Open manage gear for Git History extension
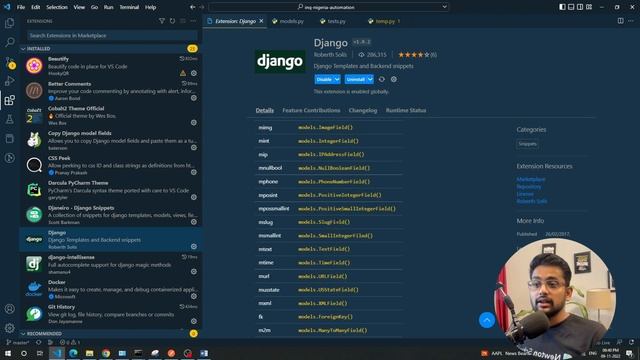 tap(194, 321)
